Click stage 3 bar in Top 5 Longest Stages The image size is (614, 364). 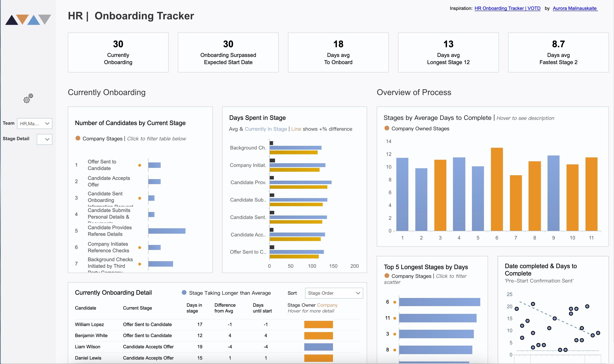[436, 334]
